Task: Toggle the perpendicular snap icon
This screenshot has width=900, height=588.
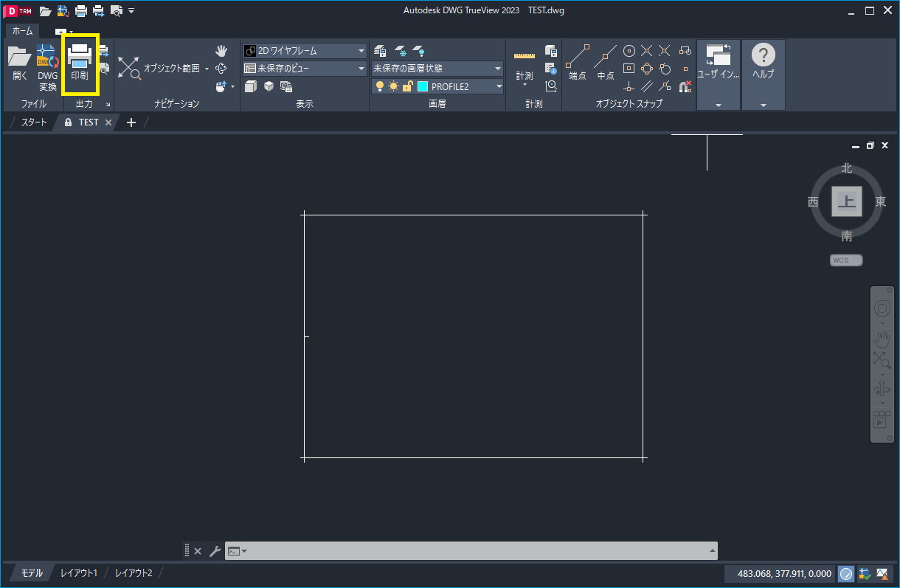Action: (629, 86)
